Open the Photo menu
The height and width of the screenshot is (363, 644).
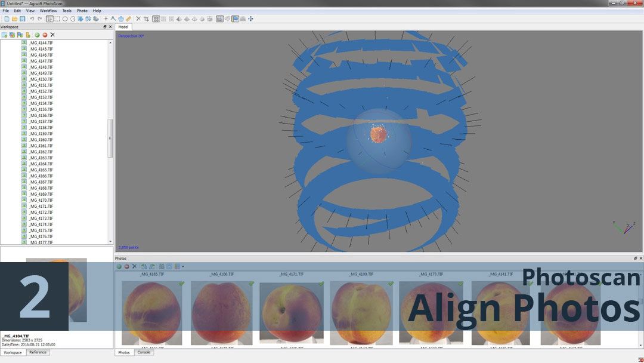click(x=82, y=11)
